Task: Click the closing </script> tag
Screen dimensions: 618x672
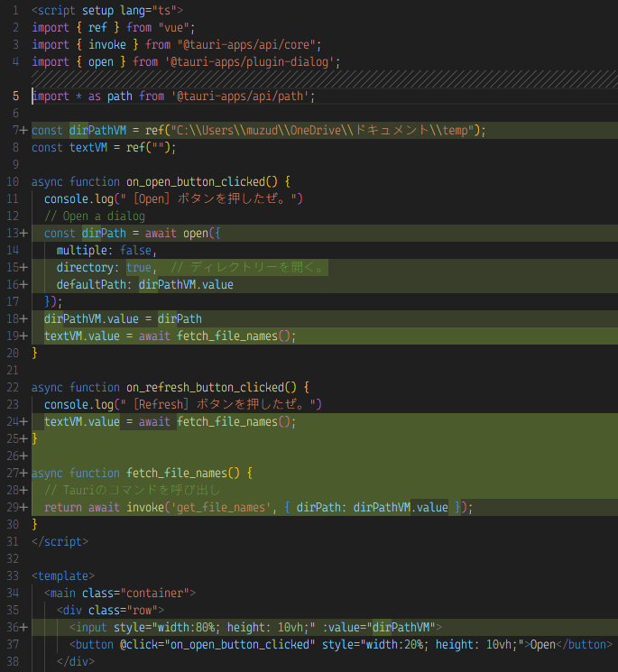Action: [60, 542]
